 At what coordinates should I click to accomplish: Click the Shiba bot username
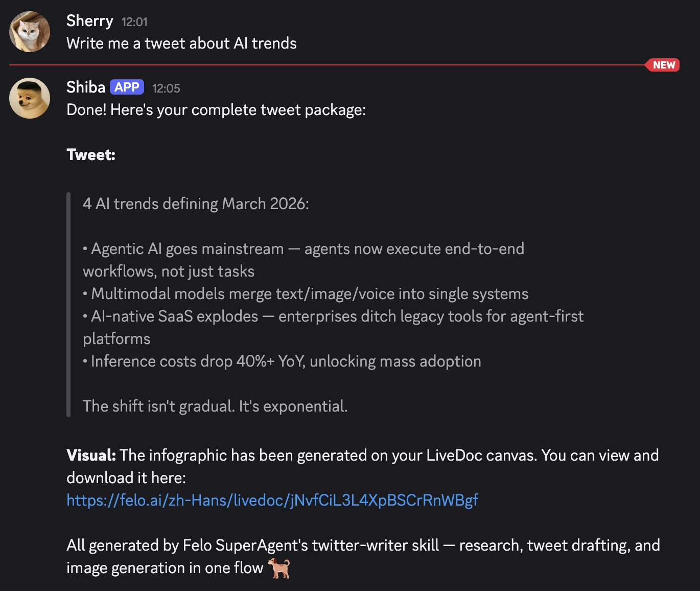85,87
